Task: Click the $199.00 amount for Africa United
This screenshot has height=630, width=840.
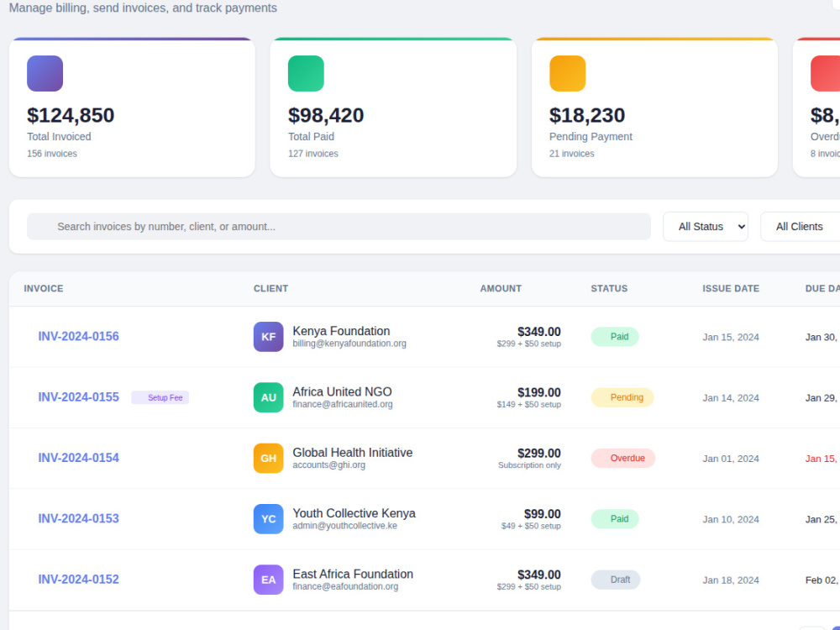Action: [539, 392]
